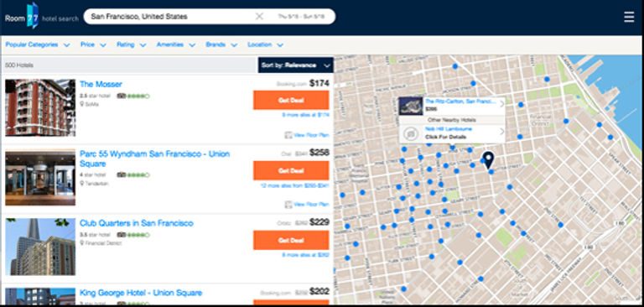Open Club Quarters in San Francisco link
The height and width of the screenshot is (307, 644).
[137, 223]
